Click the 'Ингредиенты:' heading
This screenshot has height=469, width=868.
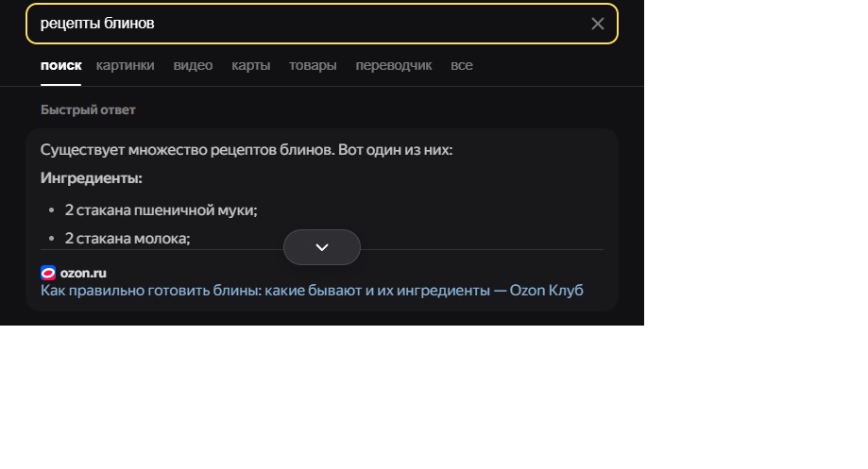point(92,178)
